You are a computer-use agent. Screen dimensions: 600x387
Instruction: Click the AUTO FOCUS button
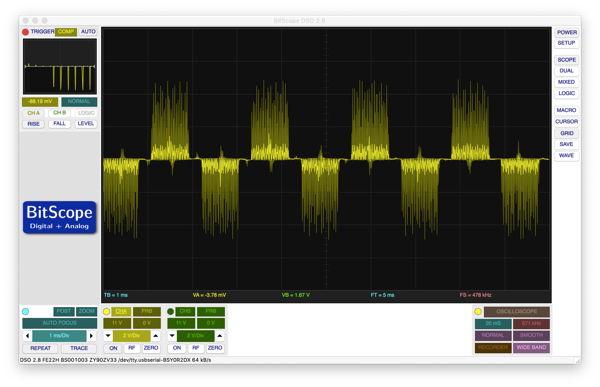coord(59,323)
